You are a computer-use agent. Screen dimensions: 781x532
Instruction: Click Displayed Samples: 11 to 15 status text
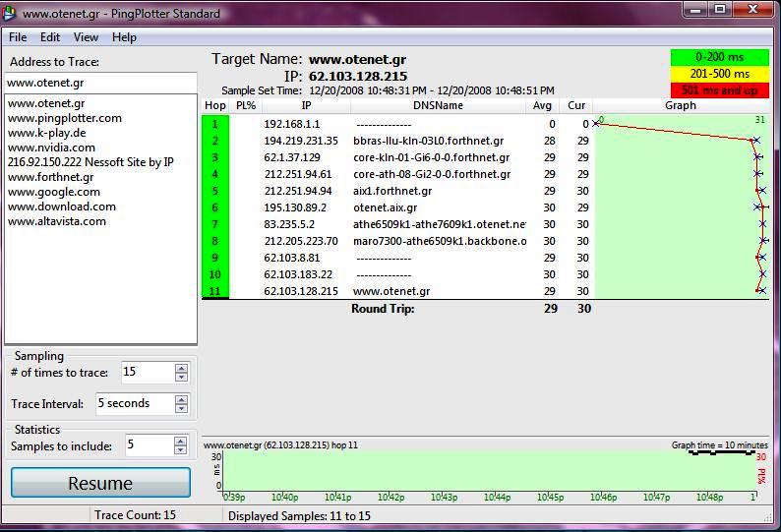[299, 516]
